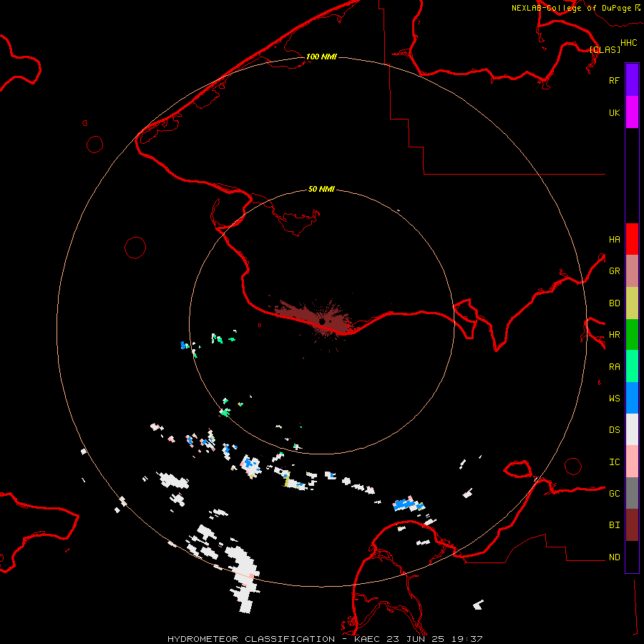Click the IC legend label
The height and width of the screenshot is (644, 644).
[x=614, y=462]
